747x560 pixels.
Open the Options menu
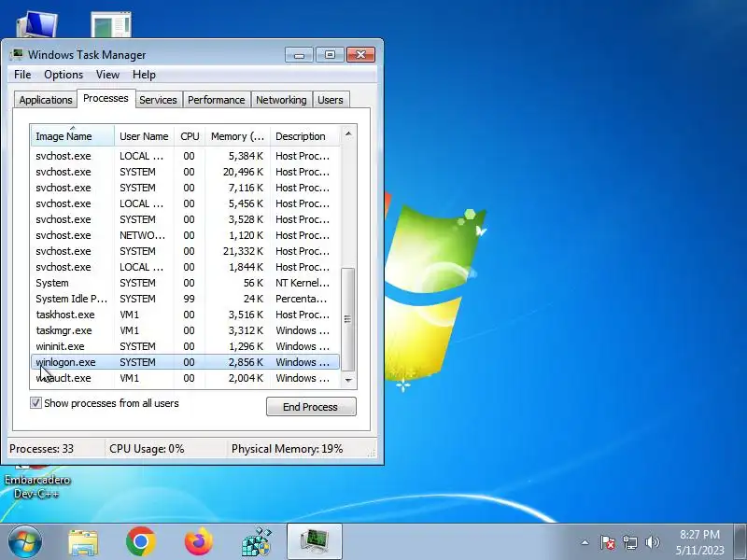pos(63,75)
